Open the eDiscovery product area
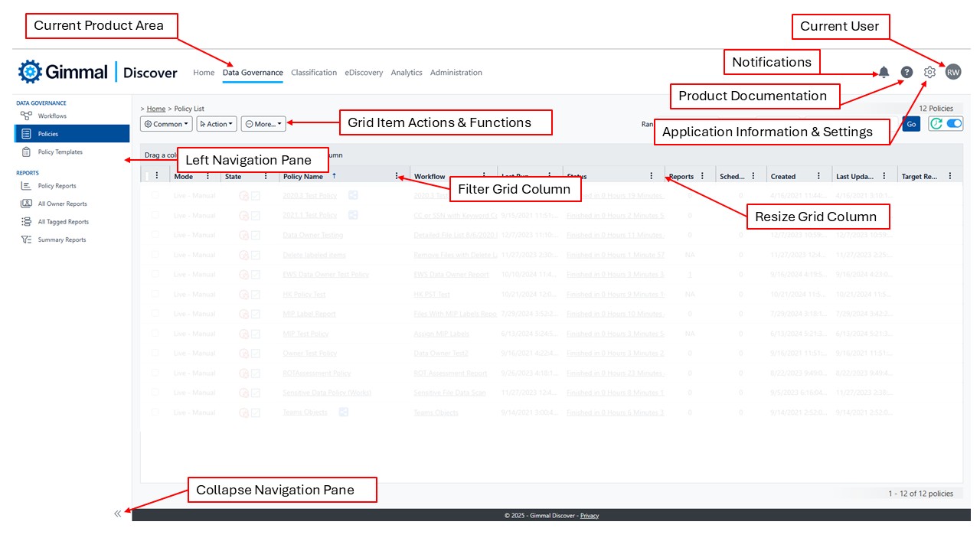The height and width of the screenshot is (551, 980). click(364, 73)
